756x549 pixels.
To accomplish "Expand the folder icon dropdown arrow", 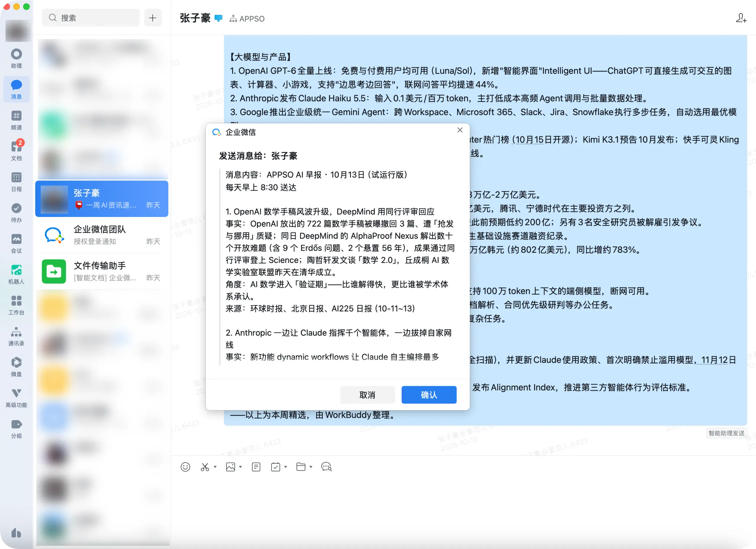I will (x=311, y=467).
